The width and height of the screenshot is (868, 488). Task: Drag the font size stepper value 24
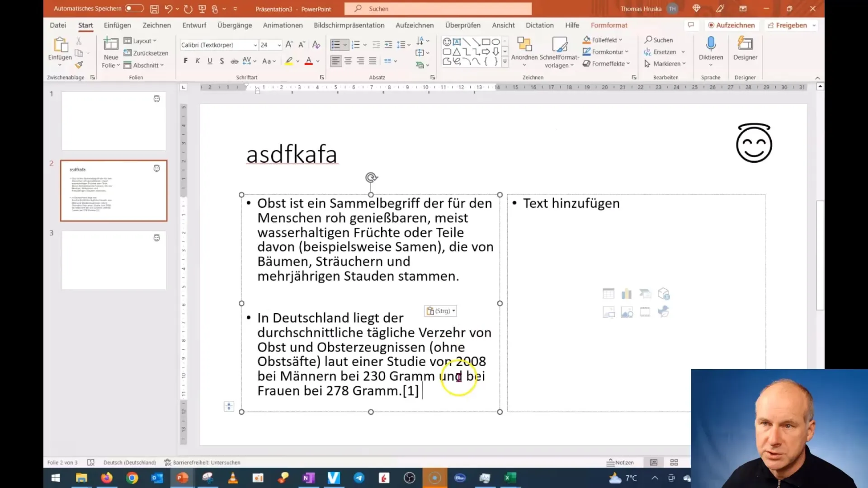point(267,45)
